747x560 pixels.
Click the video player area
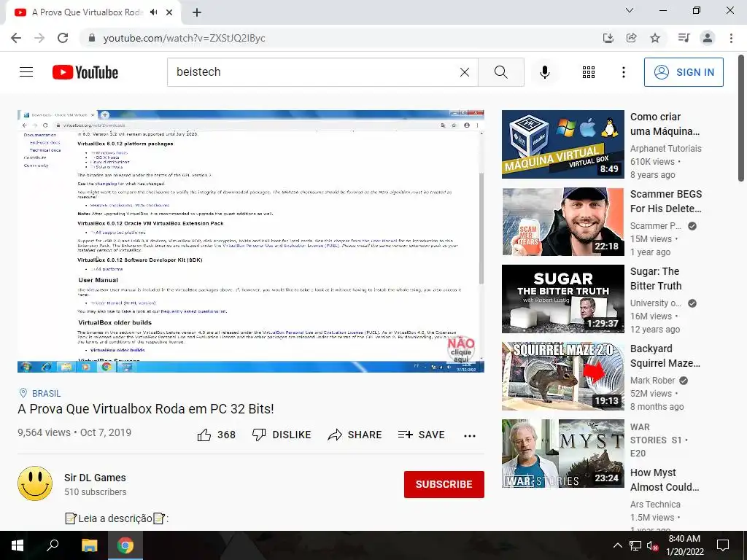tap(251, 241)
